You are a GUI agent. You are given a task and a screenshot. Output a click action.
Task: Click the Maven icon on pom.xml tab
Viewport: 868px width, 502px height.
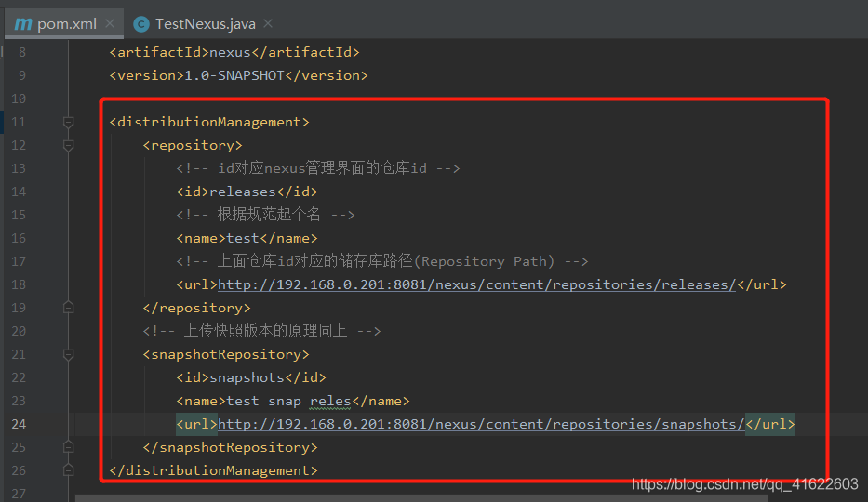22,24
